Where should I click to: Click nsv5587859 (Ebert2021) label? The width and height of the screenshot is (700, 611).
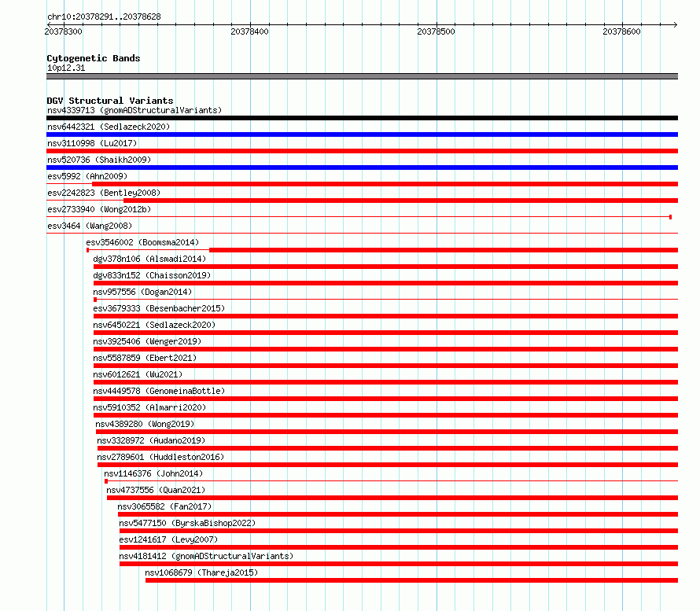click(x=145, y=358)
